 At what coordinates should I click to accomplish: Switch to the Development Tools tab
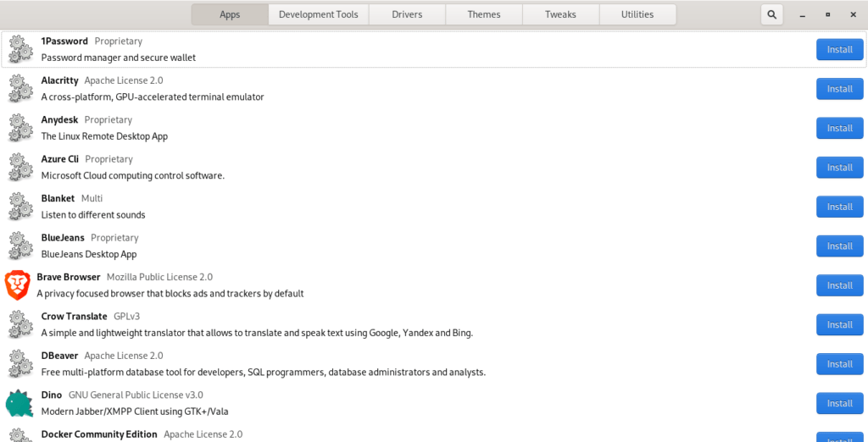[x=318, y=14]
